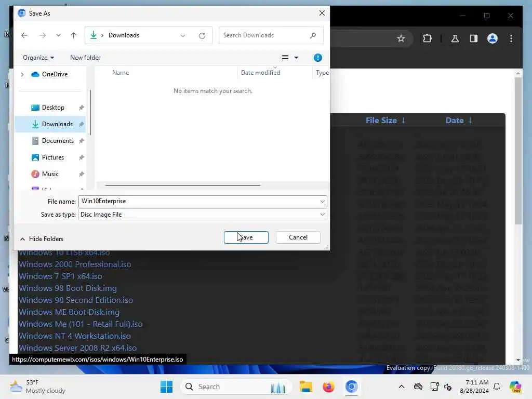Click the search magnifier in Save As
The image size is (532, 399).
click(x=313, y=35)
